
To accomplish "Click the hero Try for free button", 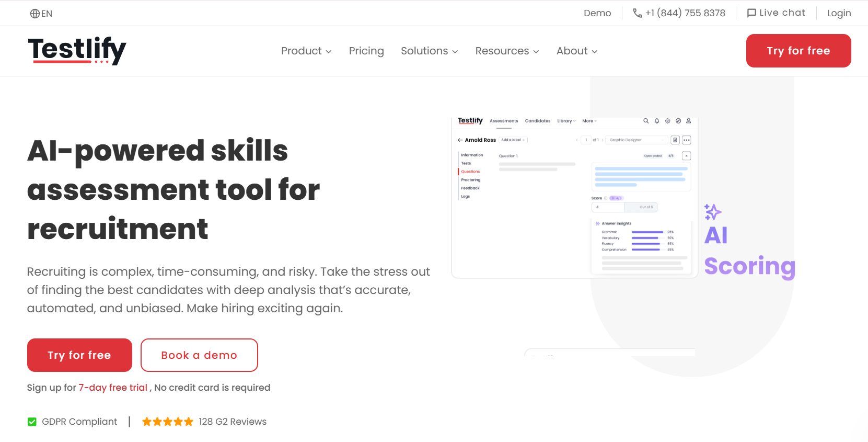I will pyautogui.click(x=79, y=355).
